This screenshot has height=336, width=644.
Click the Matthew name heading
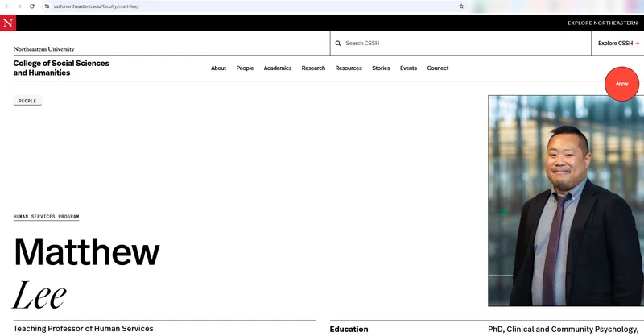point(87,252)
